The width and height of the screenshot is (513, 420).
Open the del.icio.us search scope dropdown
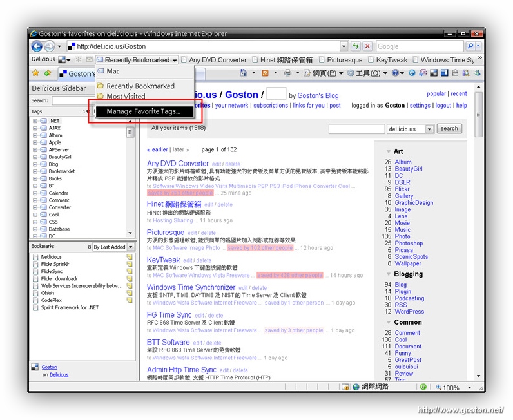pos(429,129)
